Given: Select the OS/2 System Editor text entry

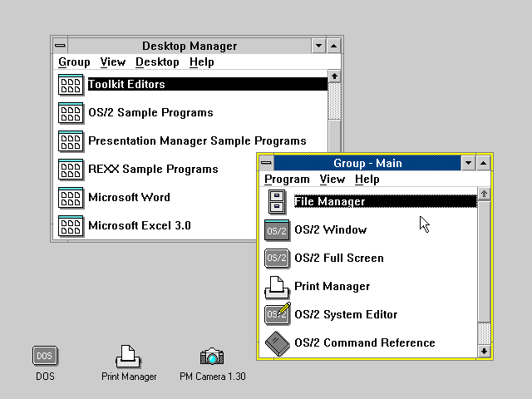Looking at the screenshot, I should pyautogui.click(x=346, y=314).
